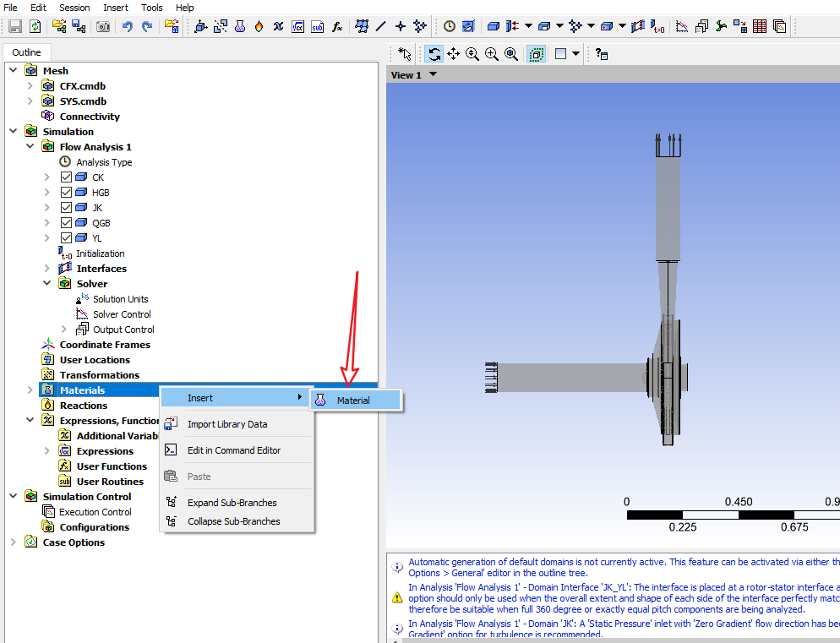Click the Reaction flame toolbar icon

[259, 26]
